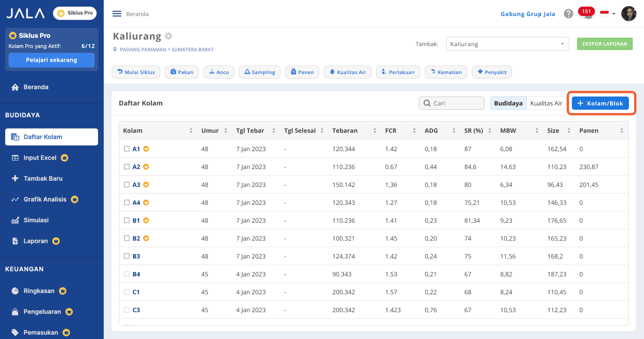Click Kualitas Air quick action button
This screenshot has width=644, height=339.
tap(348, 72)
